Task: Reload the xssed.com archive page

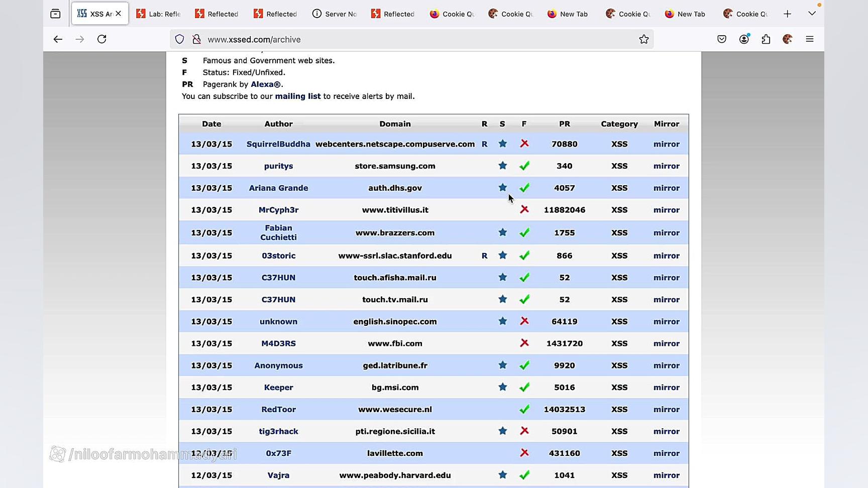Action: (102, 39)
